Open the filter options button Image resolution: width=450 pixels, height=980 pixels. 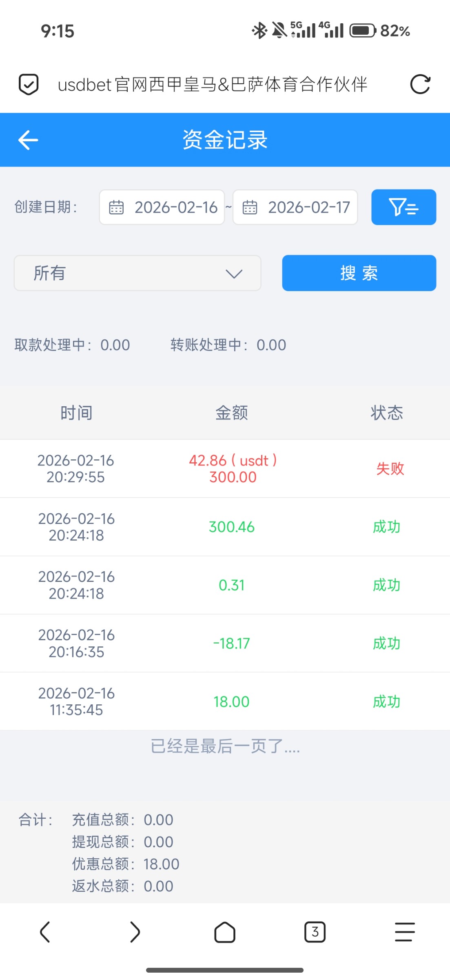[403, 207]
